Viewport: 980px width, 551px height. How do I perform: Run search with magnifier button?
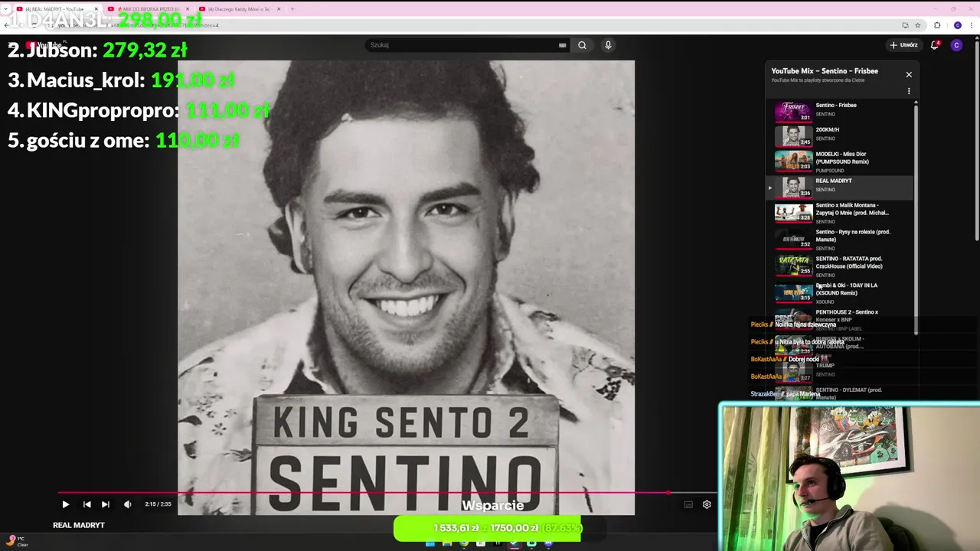582,45
